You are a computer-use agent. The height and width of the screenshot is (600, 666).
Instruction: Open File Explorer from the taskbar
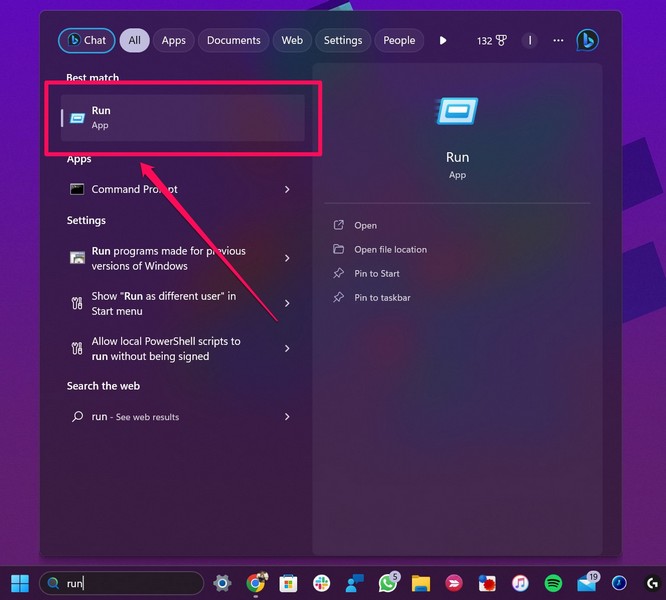click(x=421, y=583)
